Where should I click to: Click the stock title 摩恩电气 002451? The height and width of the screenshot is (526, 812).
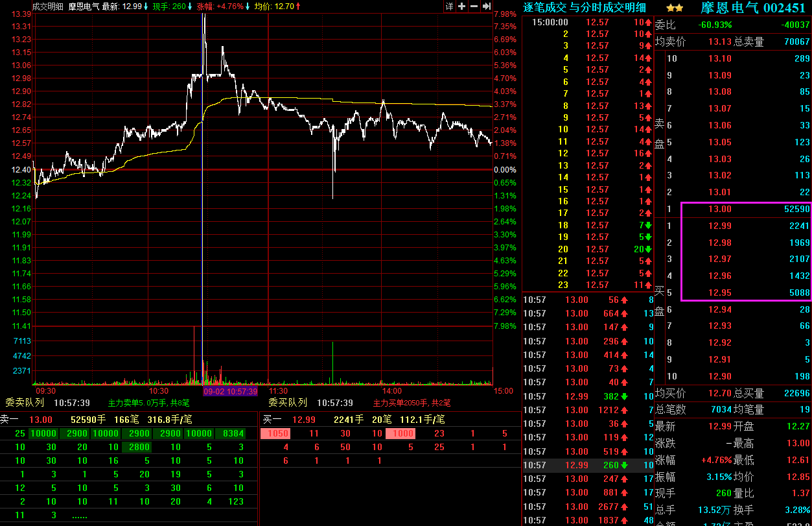point(752,8)
